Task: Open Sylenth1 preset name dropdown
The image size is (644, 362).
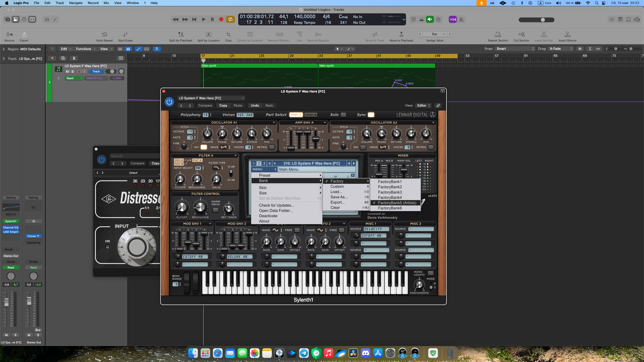Action: point(211,98)
